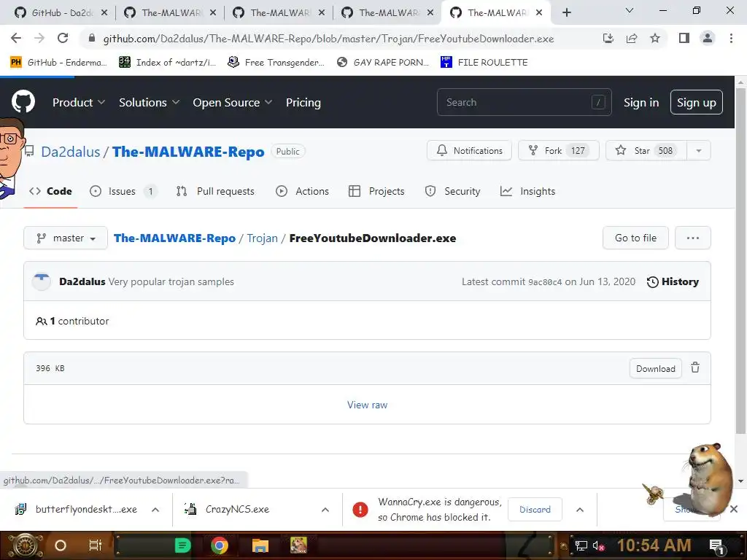Close the first GitHub - Da2dalus tab
Screen dimensions: 747x560
click(x=104, y=12)
